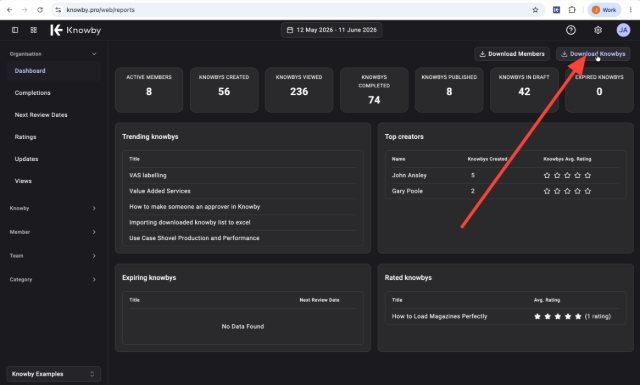Expand the Knowby sidebar section
Viewport: 640px width, 385px height.
(53, 208)
